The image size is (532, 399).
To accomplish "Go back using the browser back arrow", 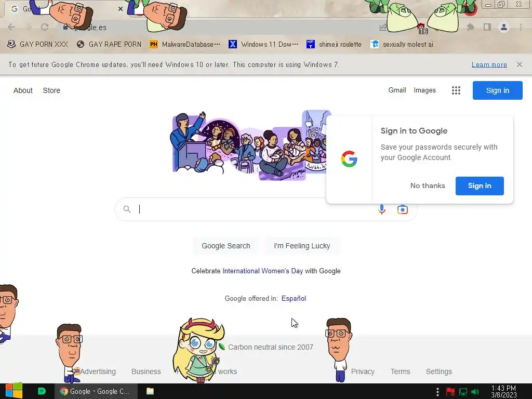I will coord(11,27).
